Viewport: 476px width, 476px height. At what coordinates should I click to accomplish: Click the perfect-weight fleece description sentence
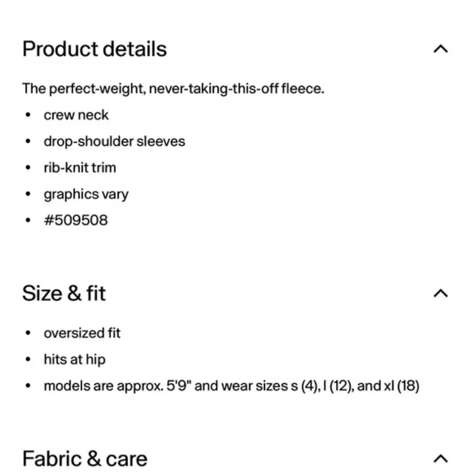coord(173,89)
